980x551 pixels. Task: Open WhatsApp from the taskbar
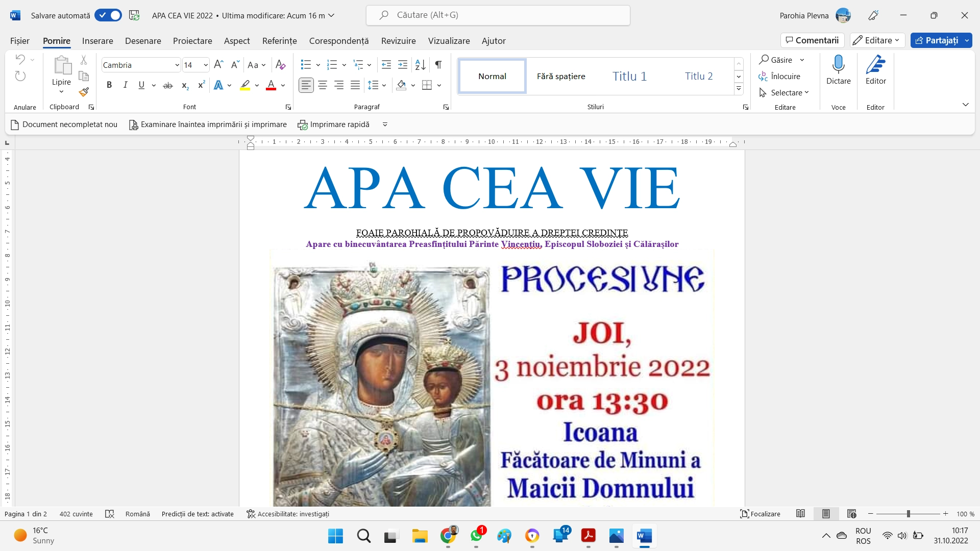click(x=476, y=536)
